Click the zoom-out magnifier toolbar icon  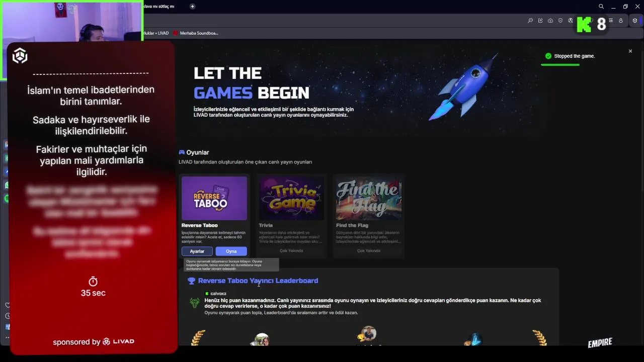tap(530, 21)
